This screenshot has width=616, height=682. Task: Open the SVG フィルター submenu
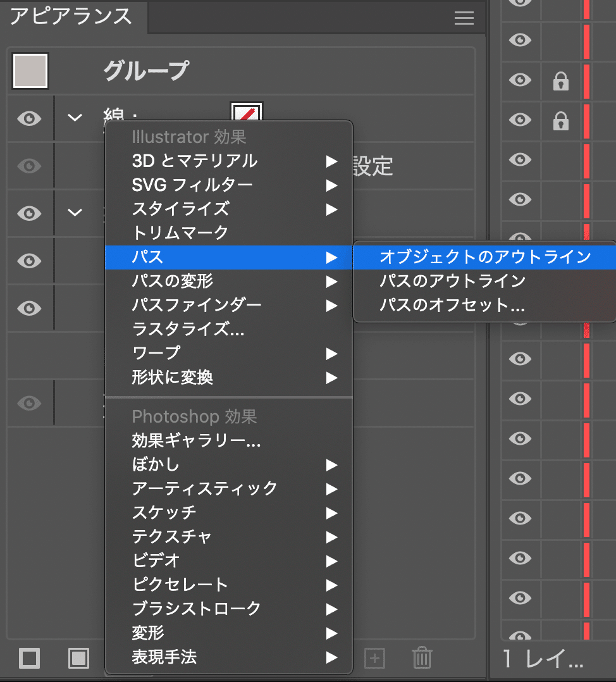pyautogui.click(x=229, y=185)
